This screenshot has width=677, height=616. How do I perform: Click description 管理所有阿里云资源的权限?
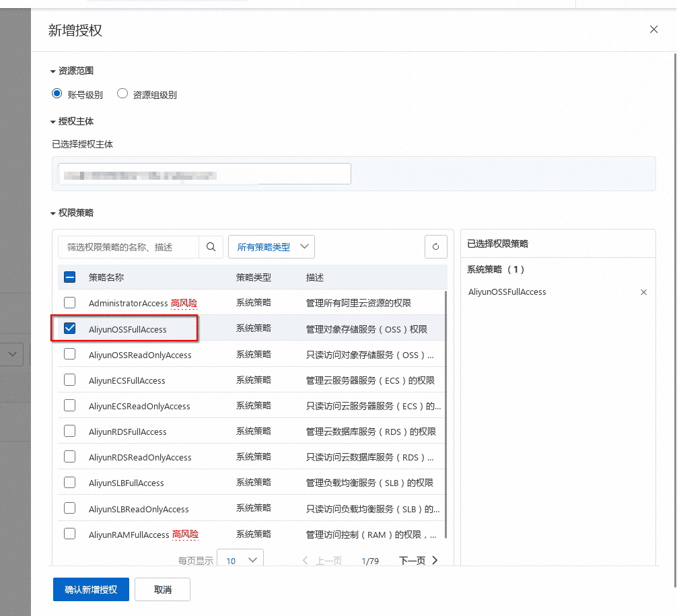coord(359,303)
